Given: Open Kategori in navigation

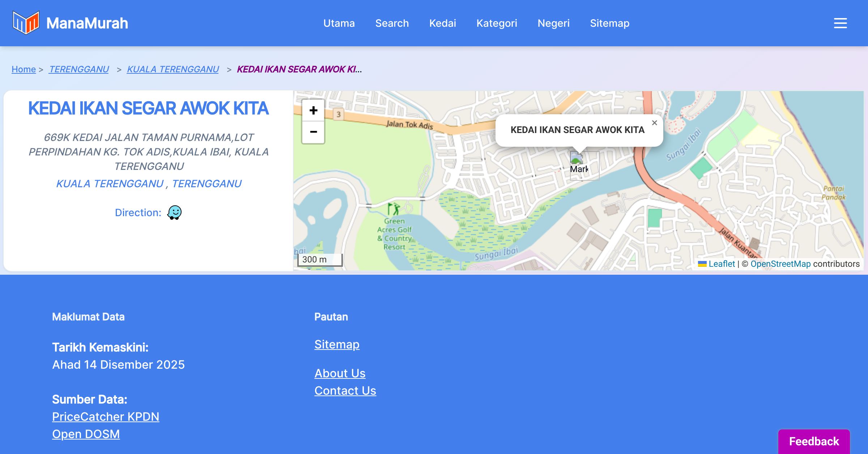Looking at the screenshot, I should coord(497,23).
